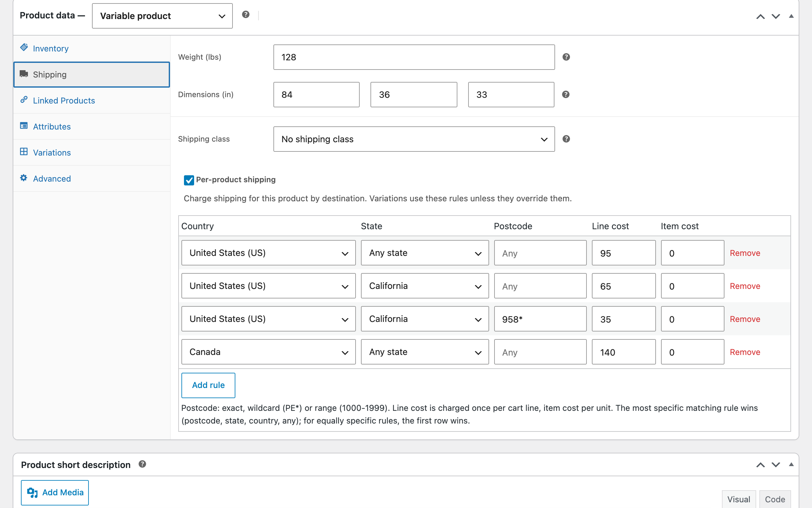
Task: Collapse the Product short description panel
Action: click(791, 464)
